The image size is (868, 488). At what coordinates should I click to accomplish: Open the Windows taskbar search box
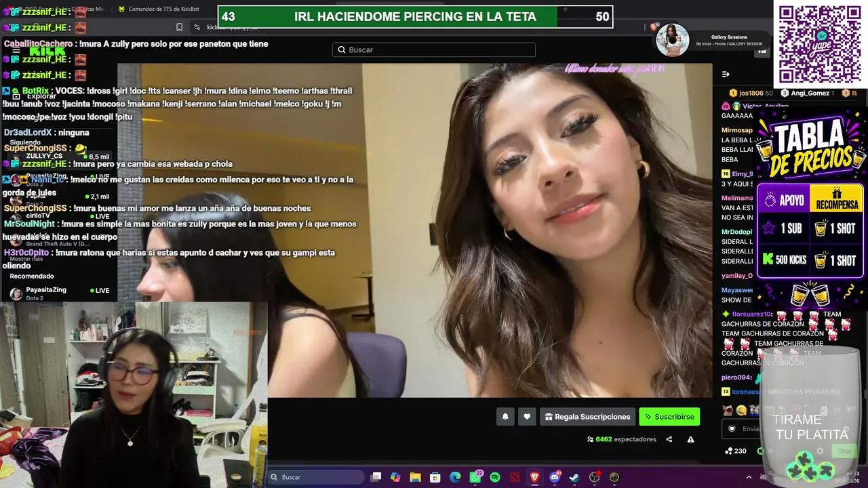click(315, 477)
